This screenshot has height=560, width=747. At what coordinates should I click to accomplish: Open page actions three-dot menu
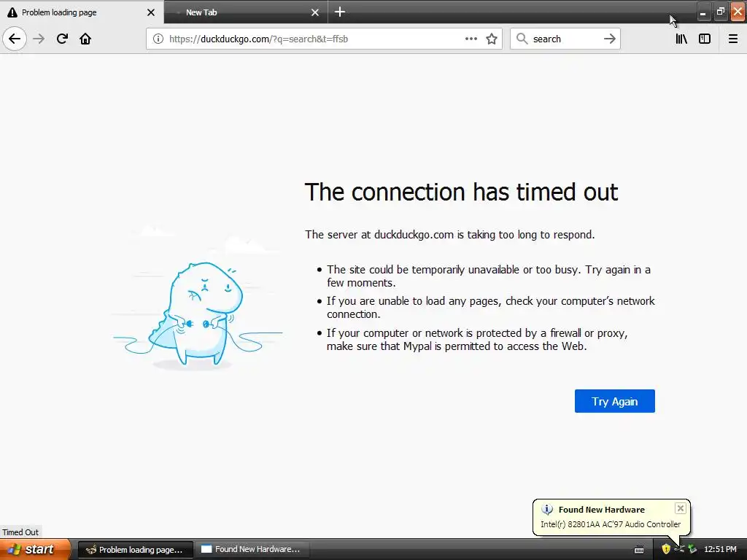[x=471, y=39]
